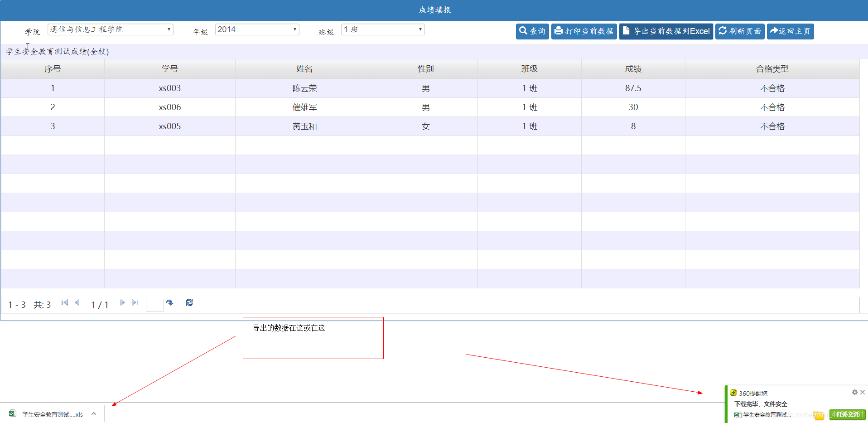
Task: Sort by 学号 column header
Action: pyautogui.click(x=170, y=69)
